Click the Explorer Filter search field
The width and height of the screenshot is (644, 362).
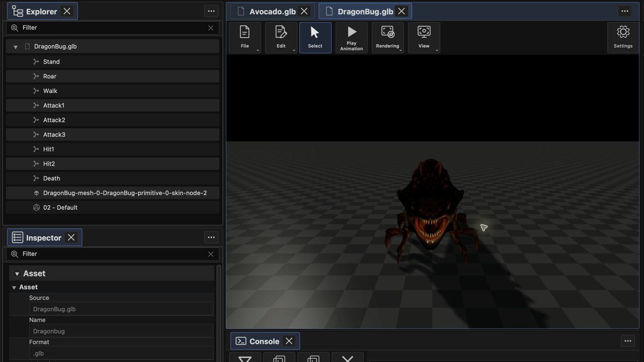(113, 28)
